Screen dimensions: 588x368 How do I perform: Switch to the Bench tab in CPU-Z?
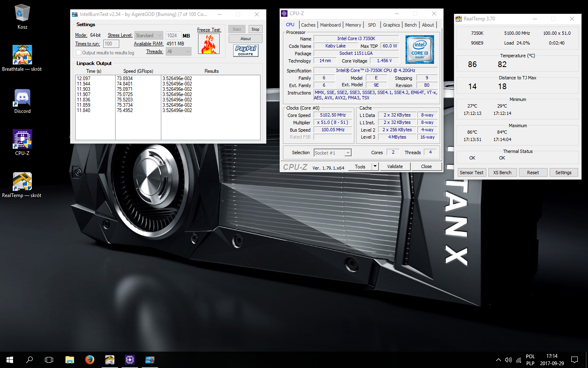click(x=411, y=25)
